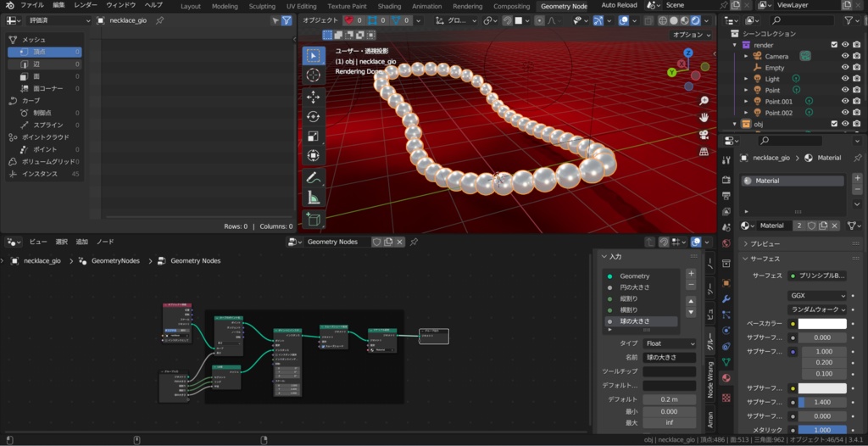Screen dimensions: 868x446
Task: Click the 名前 input field
Action: click(x=669, y=358)
